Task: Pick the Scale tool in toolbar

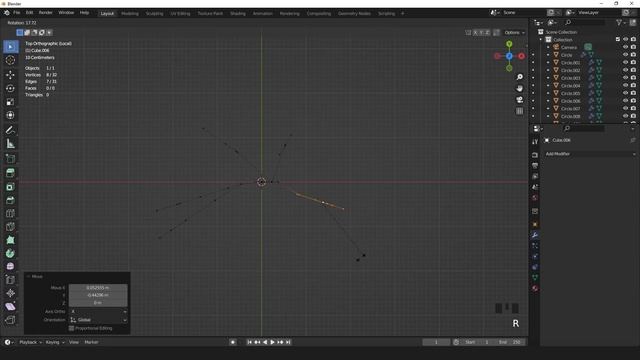Action: (10, 102)
